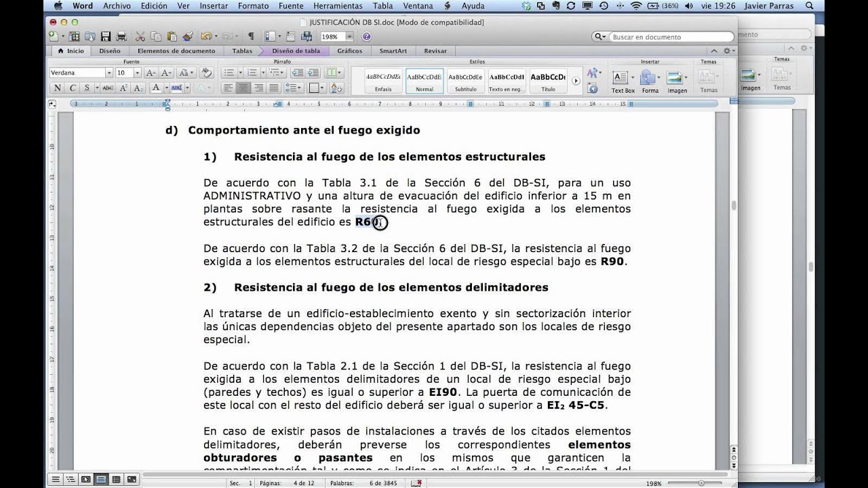Increase paragraph indent
This screenshot has width=868, height=488.
pyautogui.click(x=313, y=73)
